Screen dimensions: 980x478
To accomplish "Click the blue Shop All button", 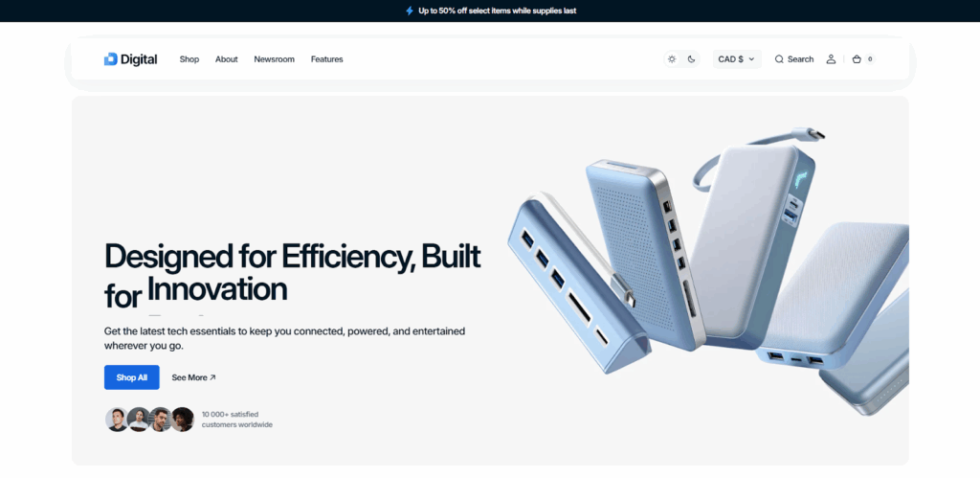I will click(132, 377).
